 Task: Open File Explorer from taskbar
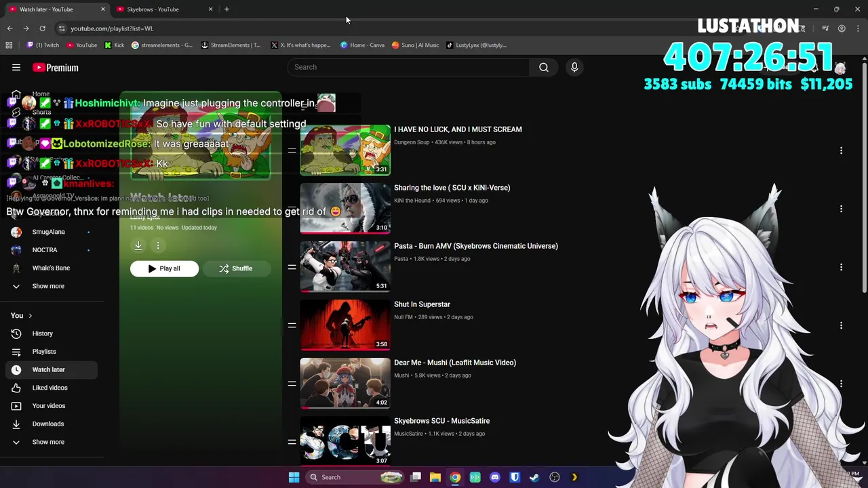point(435,477)
